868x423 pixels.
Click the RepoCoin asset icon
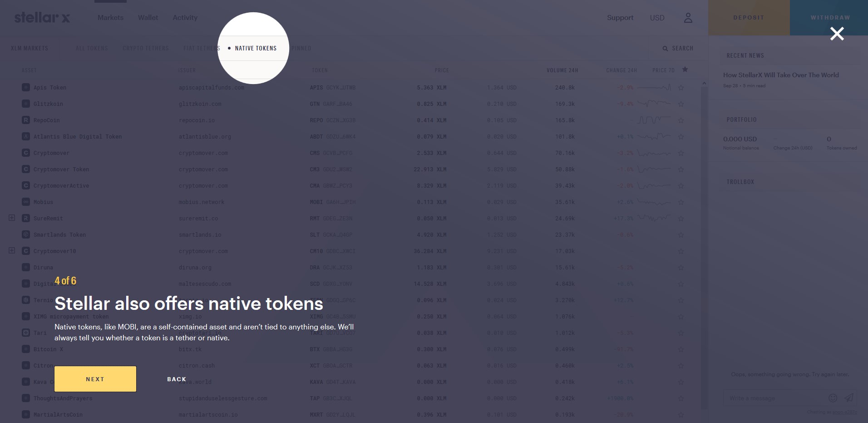click(26, 120)
